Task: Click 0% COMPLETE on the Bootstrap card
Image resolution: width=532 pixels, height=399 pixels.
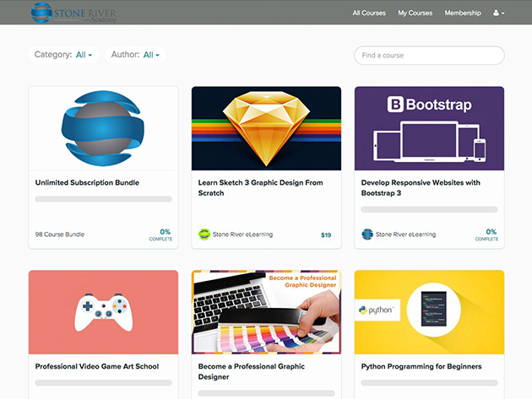Action: tap(486, 235)
